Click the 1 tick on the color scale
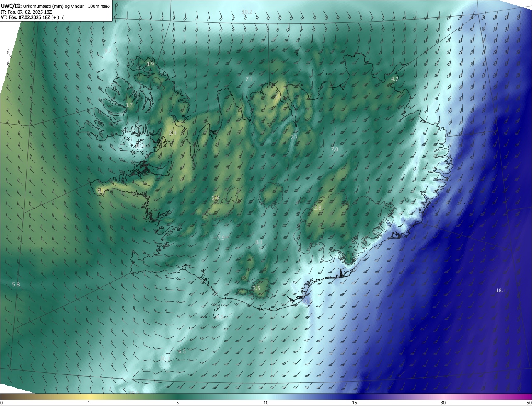 (x=89, y=403)
